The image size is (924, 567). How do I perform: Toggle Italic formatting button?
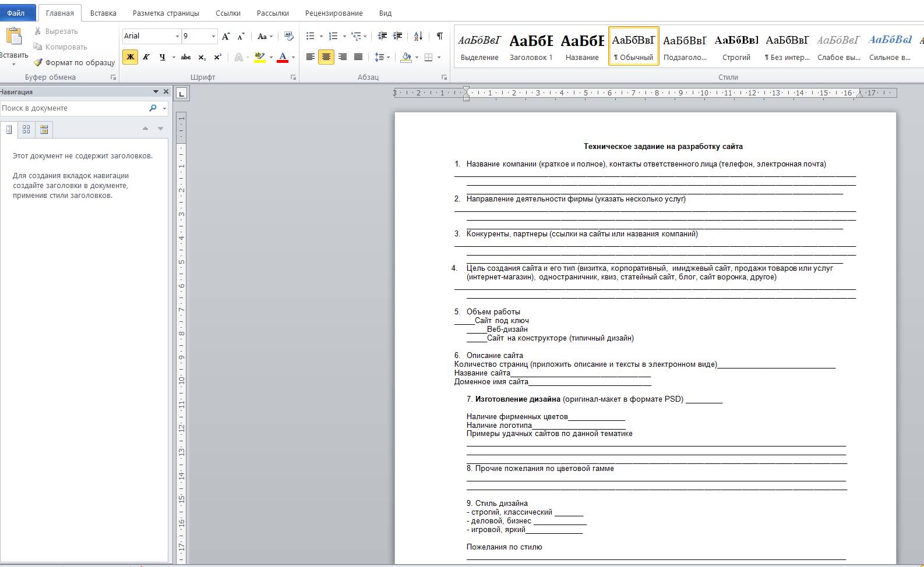[x=146, y=57]
